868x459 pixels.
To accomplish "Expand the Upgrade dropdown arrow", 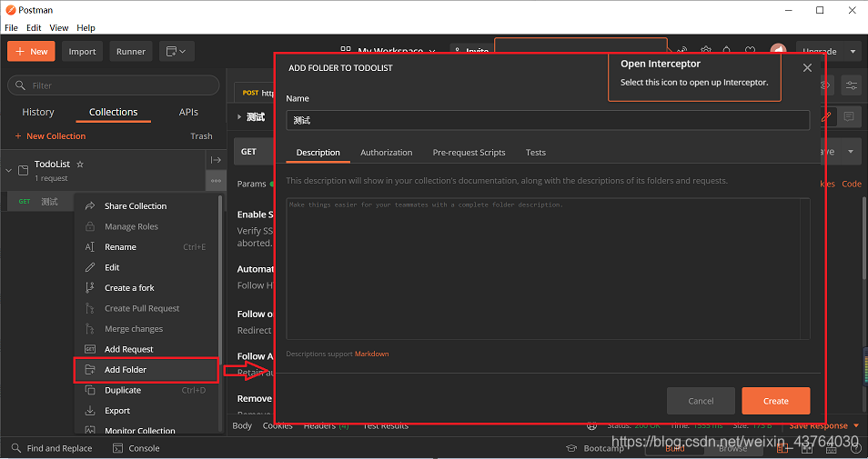I will pyautogui.click(x=853, y=52).
